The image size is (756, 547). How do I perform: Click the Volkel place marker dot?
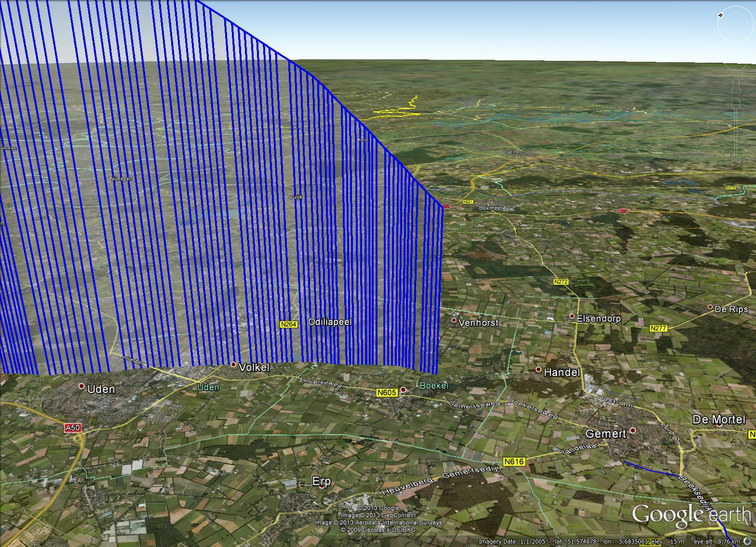[233, 365]
